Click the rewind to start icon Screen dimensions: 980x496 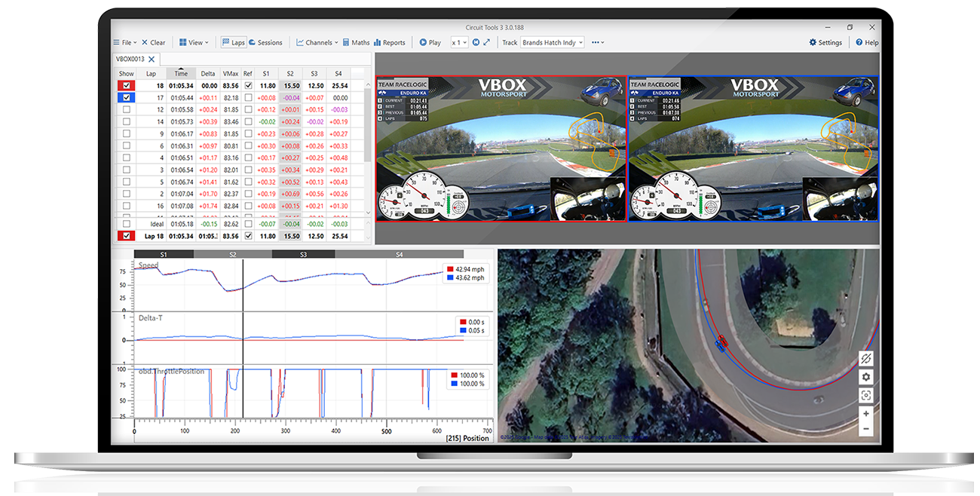coord(476,43)
